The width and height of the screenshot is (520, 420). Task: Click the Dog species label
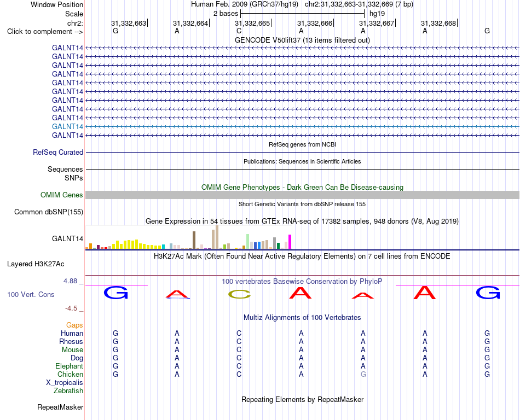click(x=77, y=358)
